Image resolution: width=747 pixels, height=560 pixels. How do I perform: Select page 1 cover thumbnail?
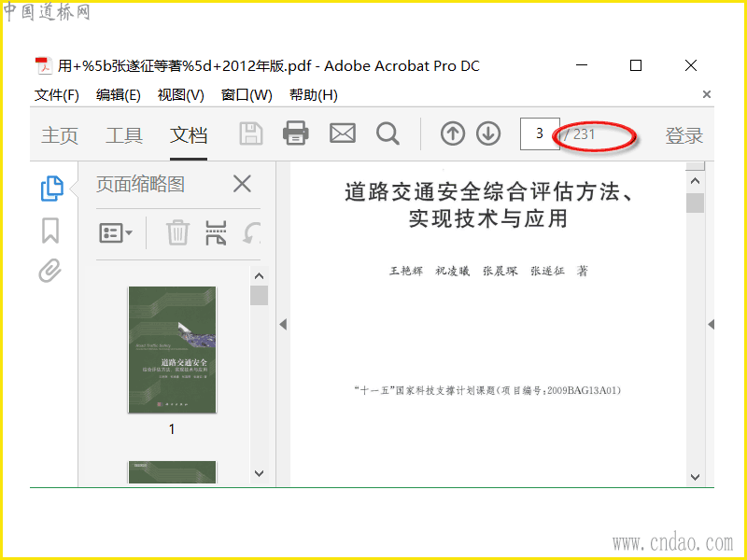(x=172, y=349)
